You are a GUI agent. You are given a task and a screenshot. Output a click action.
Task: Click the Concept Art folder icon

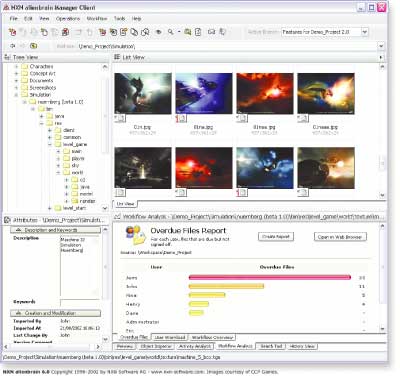(x=24, y=74)
